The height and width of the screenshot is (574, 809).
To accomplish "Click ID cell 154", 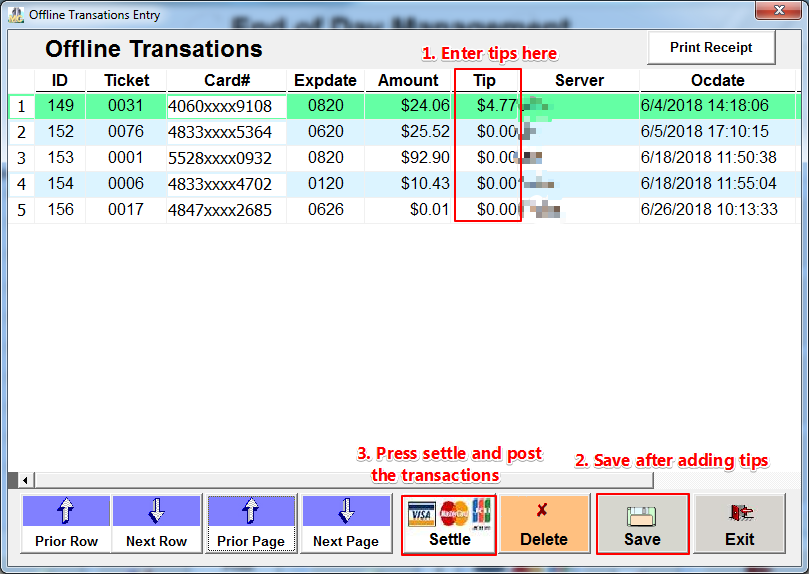I will (60, 184).
